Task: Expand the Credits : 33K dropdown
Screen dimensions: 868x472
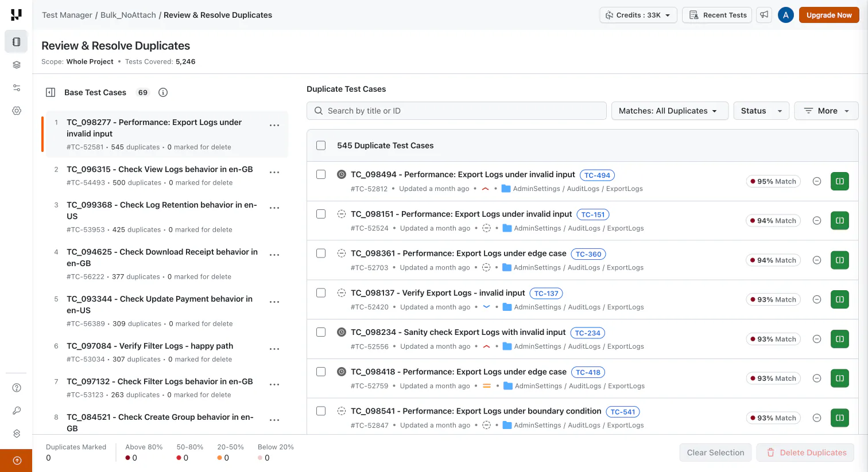Action: click(638, 15)
